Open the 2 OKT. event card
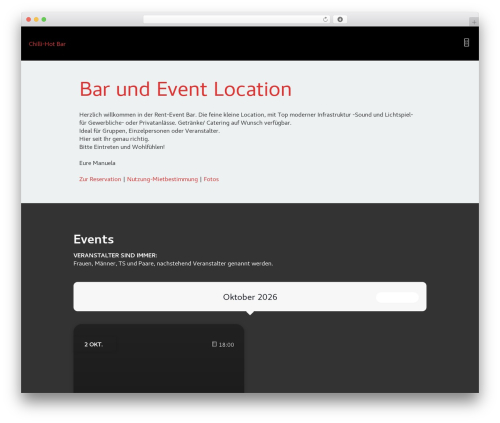The image size is (500, 423). point(159,358)
